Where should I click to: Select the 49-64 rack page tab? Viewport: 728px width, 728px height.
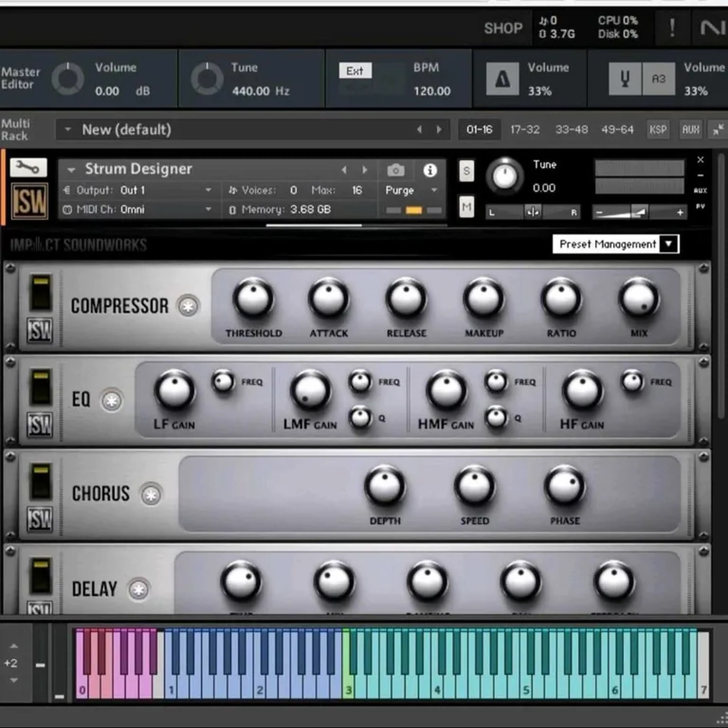tap(617, 130)
